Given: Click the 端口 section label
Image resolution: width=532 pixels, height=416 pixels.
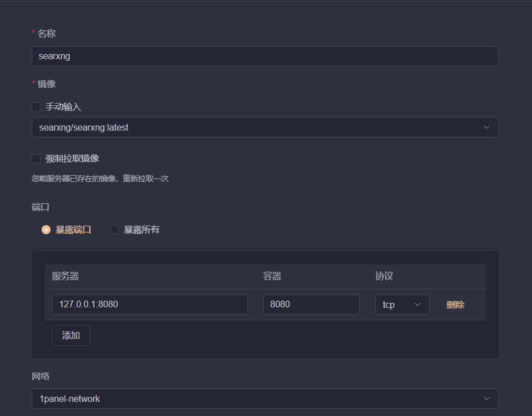Looking at the screenshot, I should (40, 207).
